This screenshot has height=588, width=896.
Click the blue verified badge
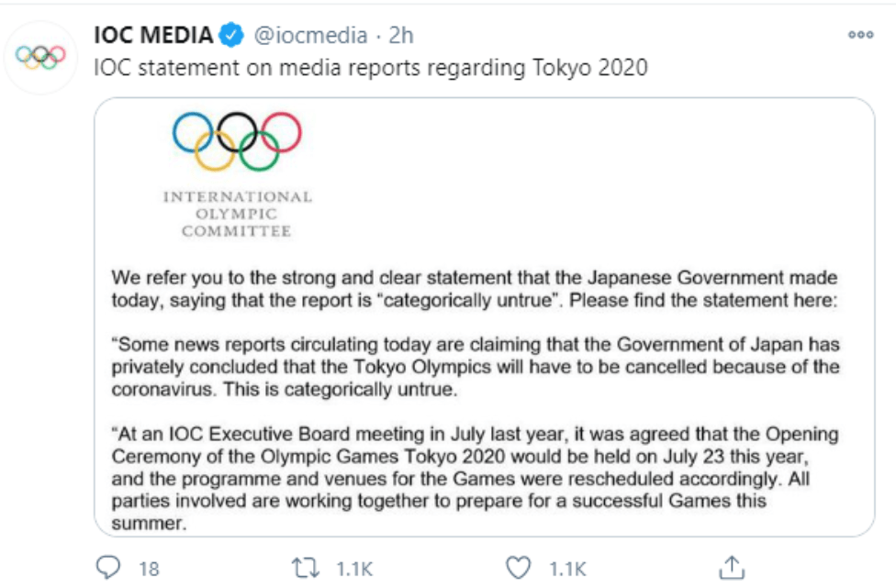[231, 36]
